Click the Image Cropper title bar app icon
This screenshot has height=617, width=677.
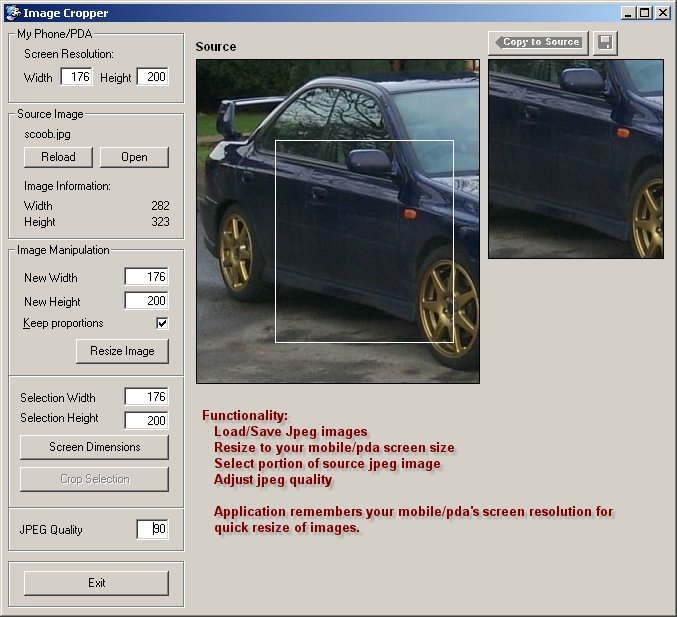click(x=12, y=13)
